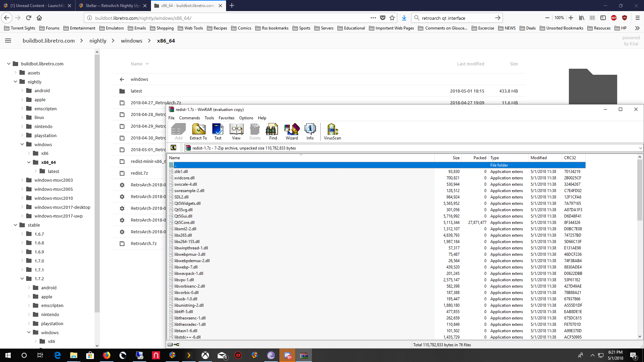This screenshot has width=644, height=362.
Task: Run VirusScan from WinRAR toolbar
Action: (332, 131)
